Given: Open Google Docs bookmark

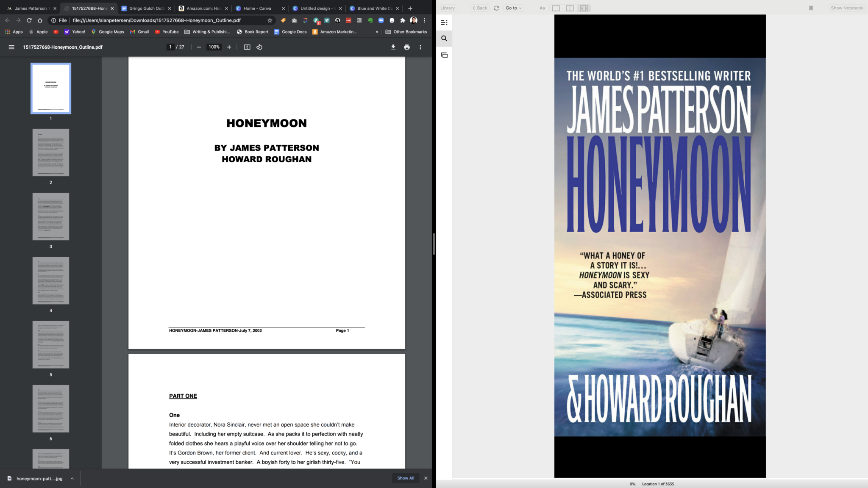Looking at the screenshot, I should (x=290, y=32).
